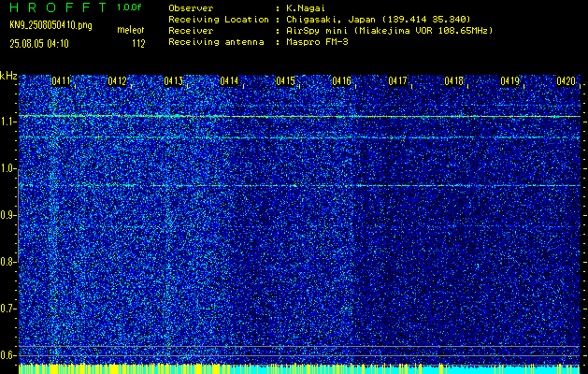The height and width of the screenshot is (374, 588).
Task: Select the file name KN9_2508050410.png
Action: click(x=50, y=25)
